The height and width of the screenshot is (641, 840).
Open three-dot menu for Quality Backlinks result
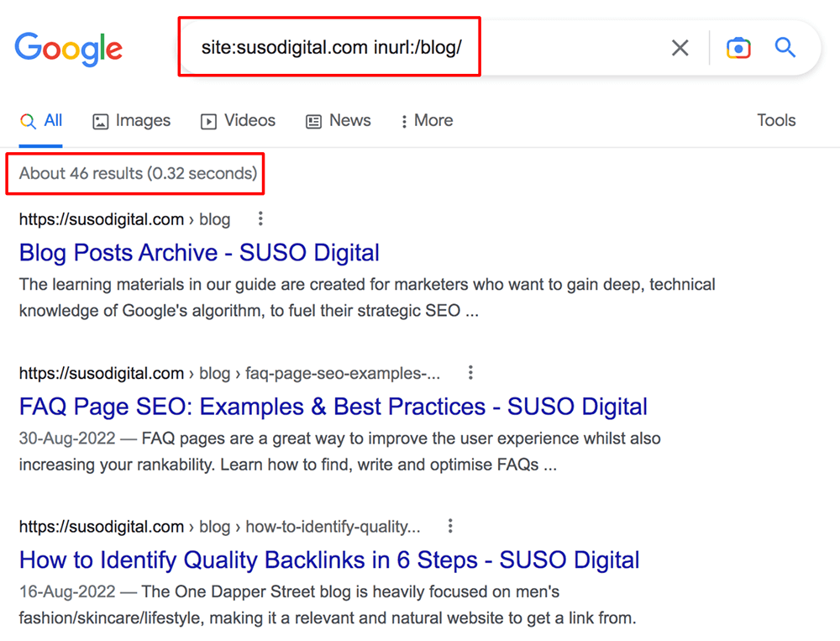click(x=450, y=526)
